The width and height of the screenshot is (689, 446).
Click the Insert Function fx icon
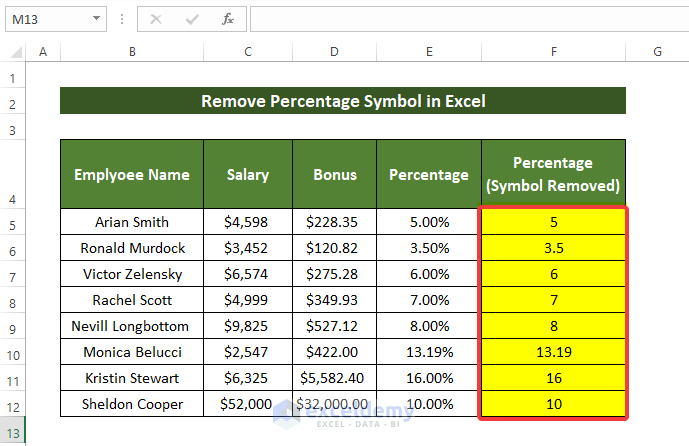(x=227, y=19)
